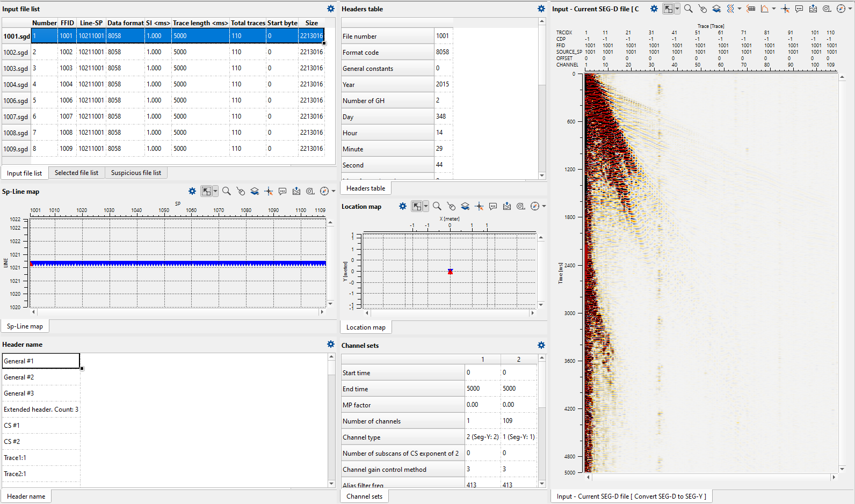855x504 pixels.
Task: Click the comment bubble icon in Sp-Line map toolbar
Action: point(282,191)
